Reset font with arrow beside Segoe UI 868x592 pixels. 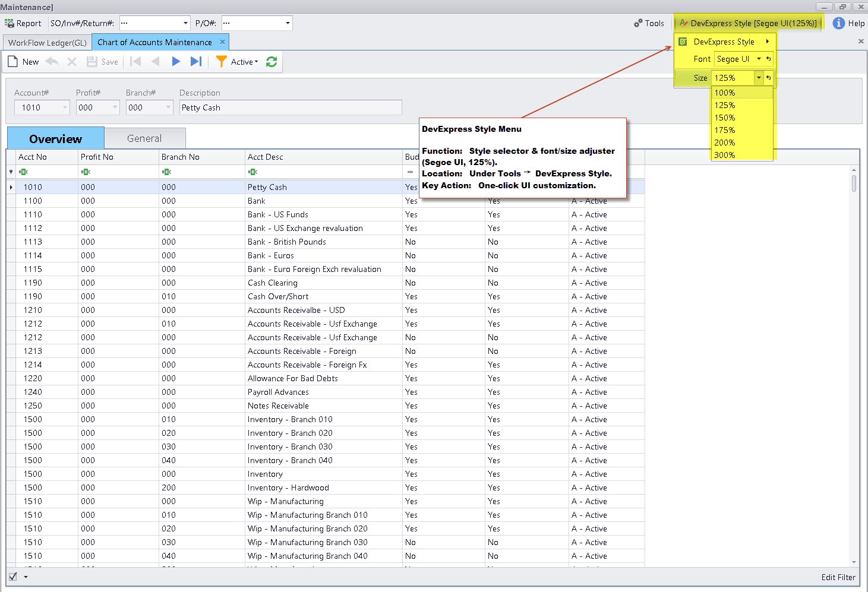tap(768, 59)
